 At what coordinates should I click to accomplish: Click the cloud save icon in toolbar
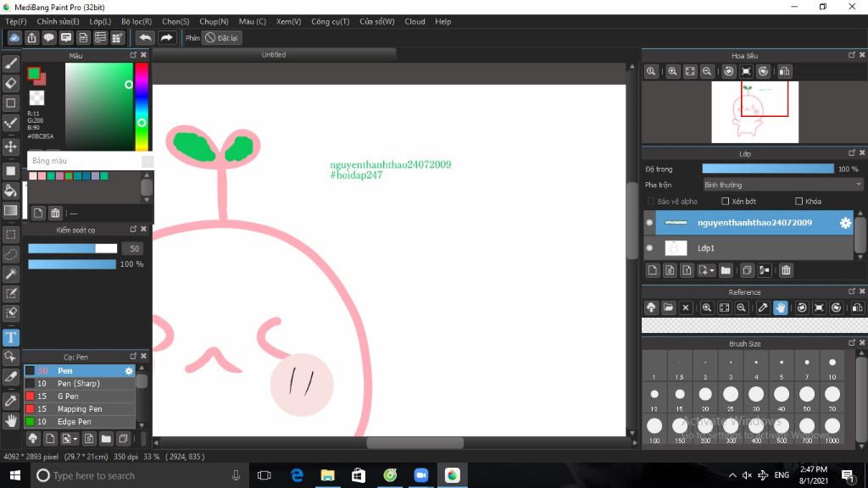[14, 37]
